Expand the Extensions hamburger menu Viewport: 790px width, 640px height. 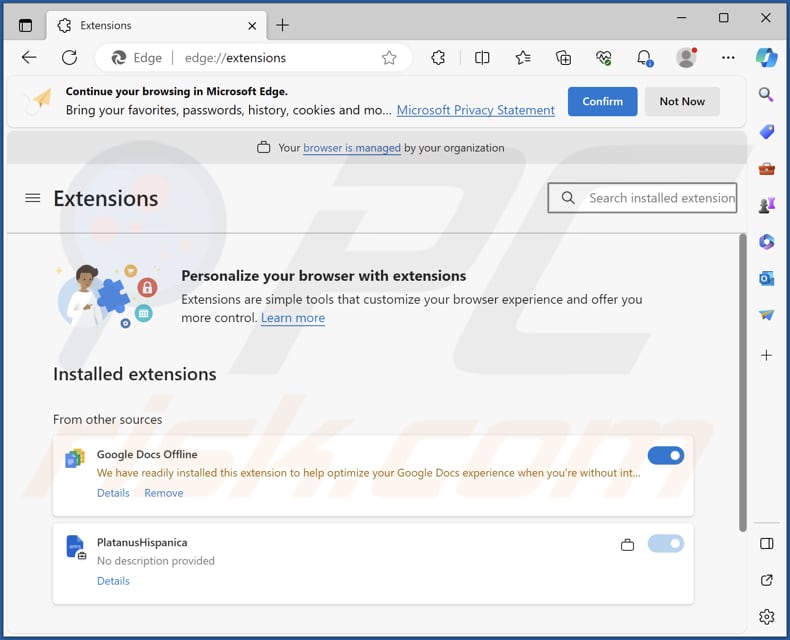(x=33, y=198)
